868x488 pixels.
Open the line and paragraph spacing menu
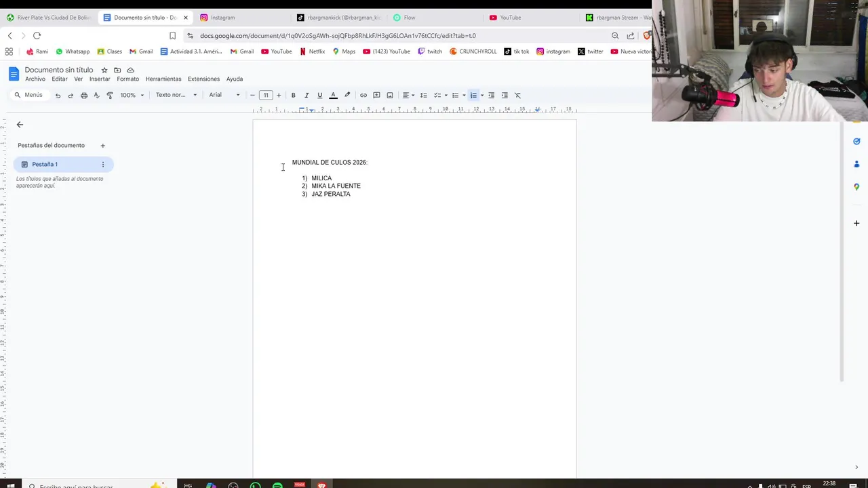click(423, 96)
